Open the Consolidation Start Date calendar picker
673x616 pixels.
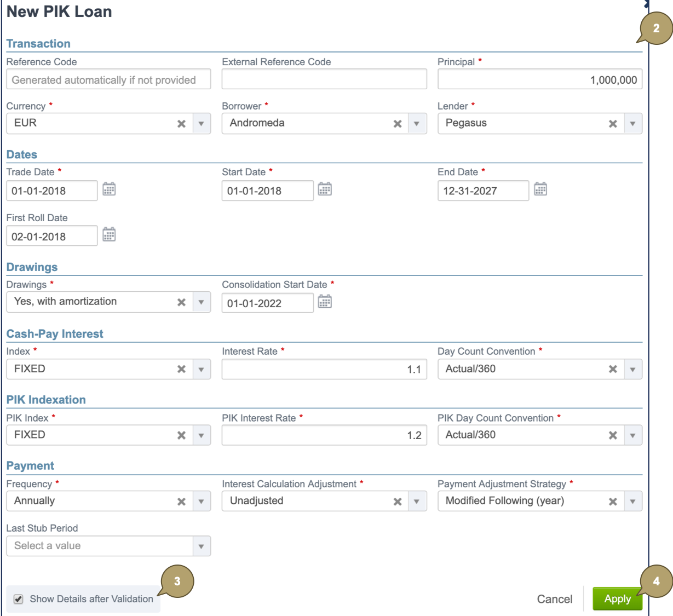click(325, 302)
